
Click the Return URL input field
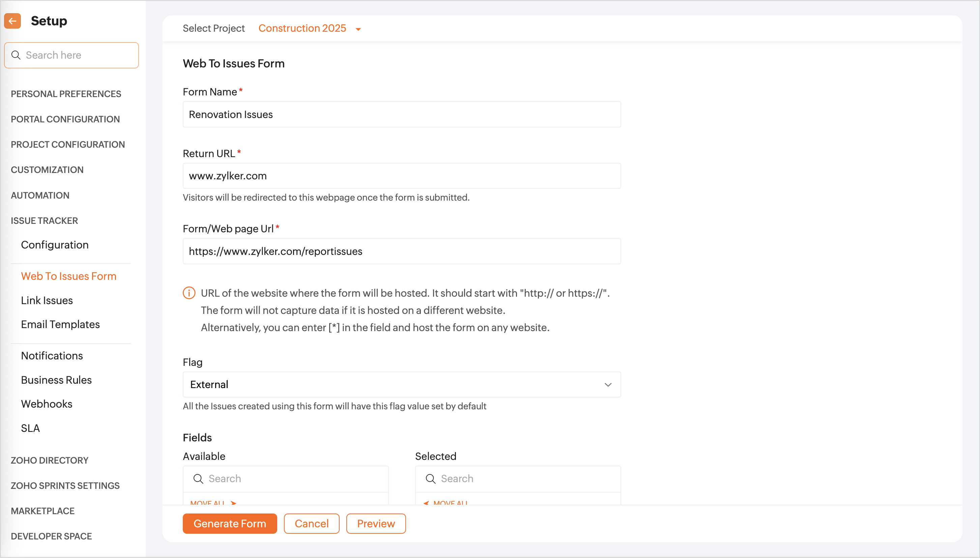coord(401,176)
